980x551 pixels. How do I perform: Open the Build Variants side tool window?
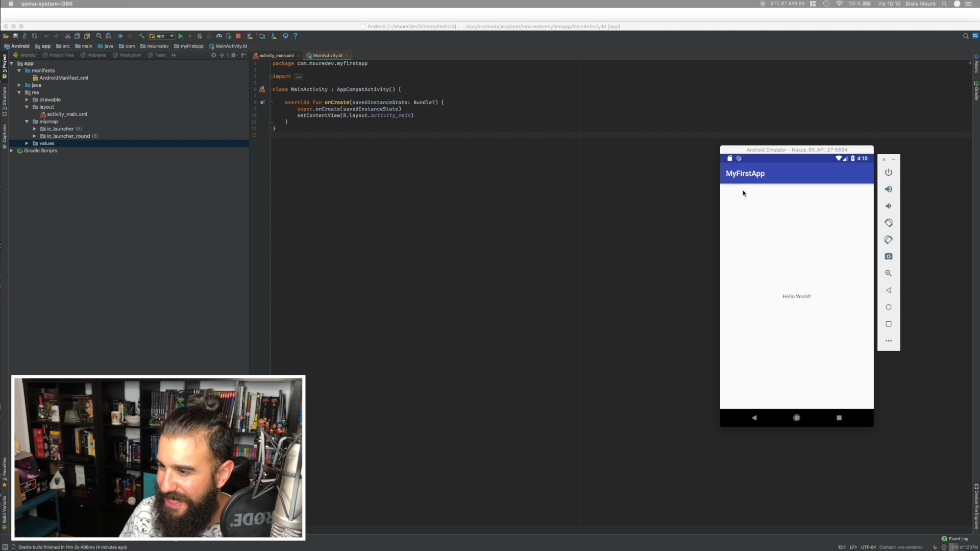pos(4,512)
